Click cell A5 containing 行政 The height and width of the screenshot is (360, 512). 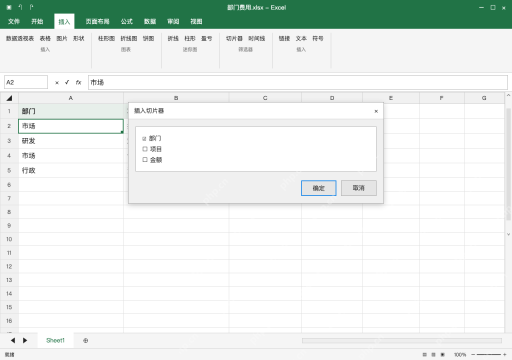pyautogui.click(x=71, y=170)
